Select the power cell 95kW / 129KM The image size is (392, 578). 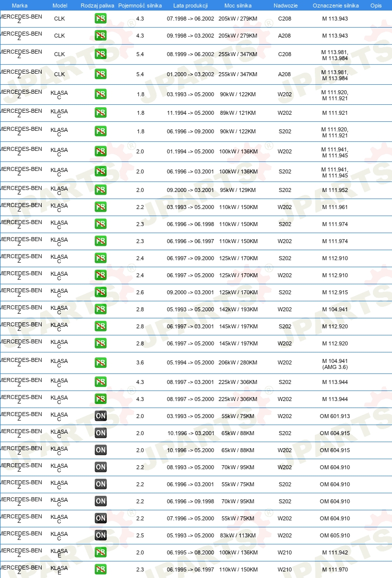(238, 190)
